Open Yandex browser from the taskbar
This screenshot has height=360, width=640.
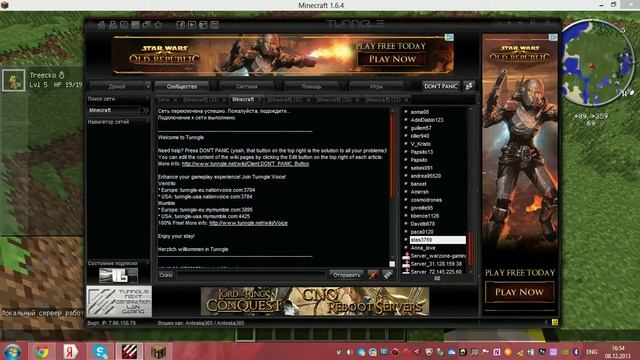(70, 351)
